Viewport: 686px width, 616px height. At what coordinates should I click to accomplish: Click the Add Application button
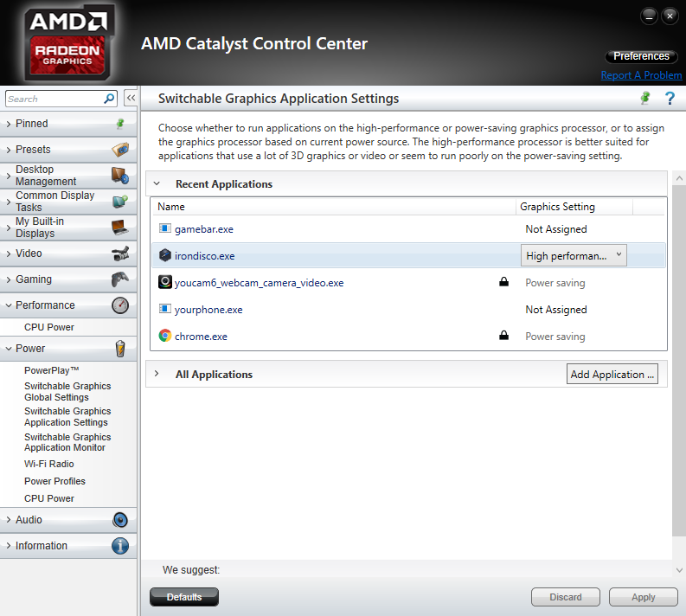click(x=612, y=374)
